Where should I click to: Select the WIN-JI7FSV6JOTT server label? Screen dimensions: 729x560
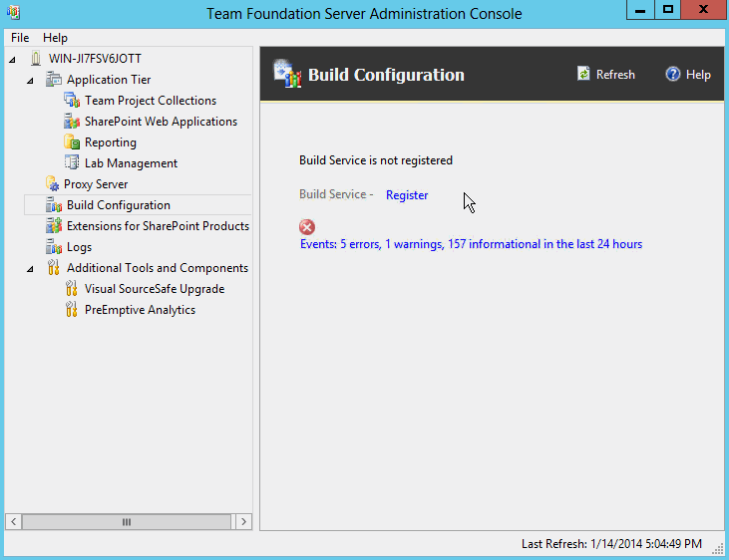(95, 59)
